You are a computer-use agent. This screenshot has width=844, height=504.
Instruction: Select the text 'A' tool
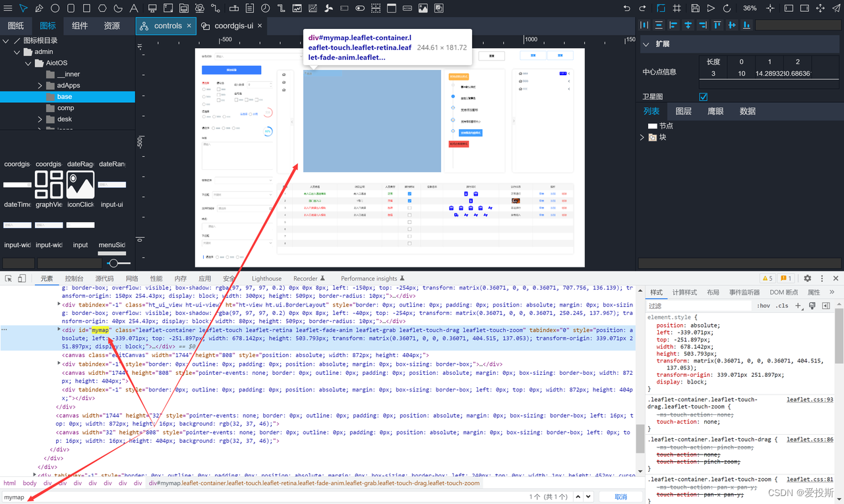pos(134,9)
